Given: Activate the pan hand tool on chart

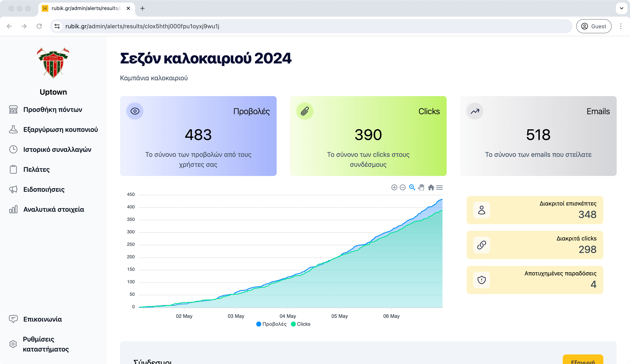Looking at the screenshot, I should coord(421,187).
